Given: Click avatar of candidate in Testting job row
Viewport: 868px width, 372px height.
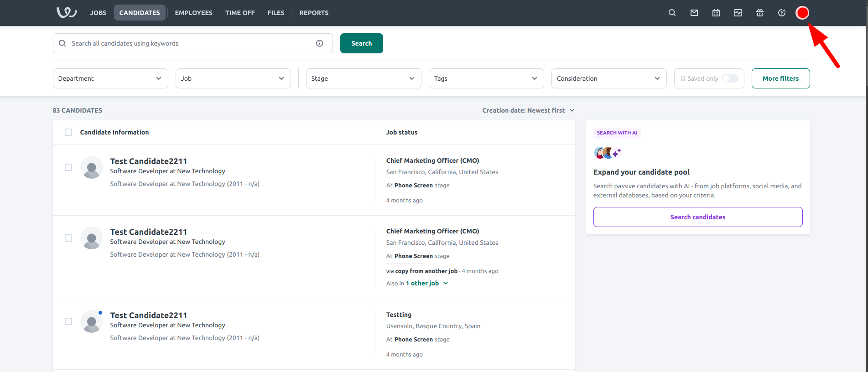Looking at the screenshot, I should [92, 321].
